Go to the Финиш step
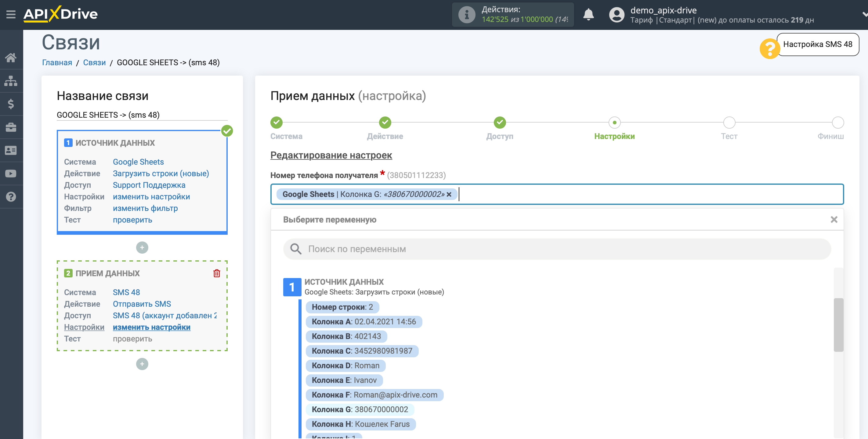The height and width of the screenshot is (439, 868). (x=838, y=123)
